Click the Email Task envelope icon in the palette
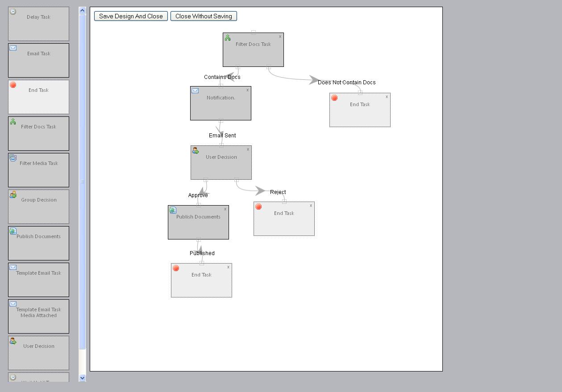Image resolution: width=562 pixels, height=392 pixels. coord(13,48)
